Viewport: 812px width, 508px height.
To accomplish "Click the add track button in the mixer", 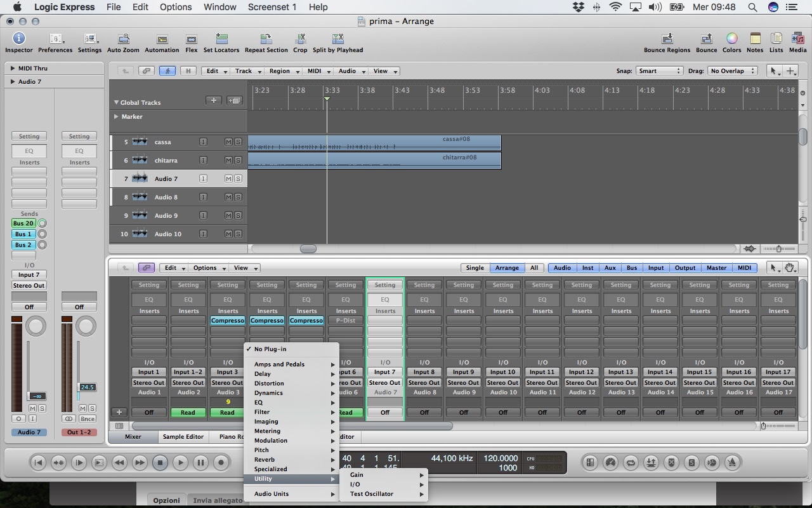I will (x=119, y=412).
